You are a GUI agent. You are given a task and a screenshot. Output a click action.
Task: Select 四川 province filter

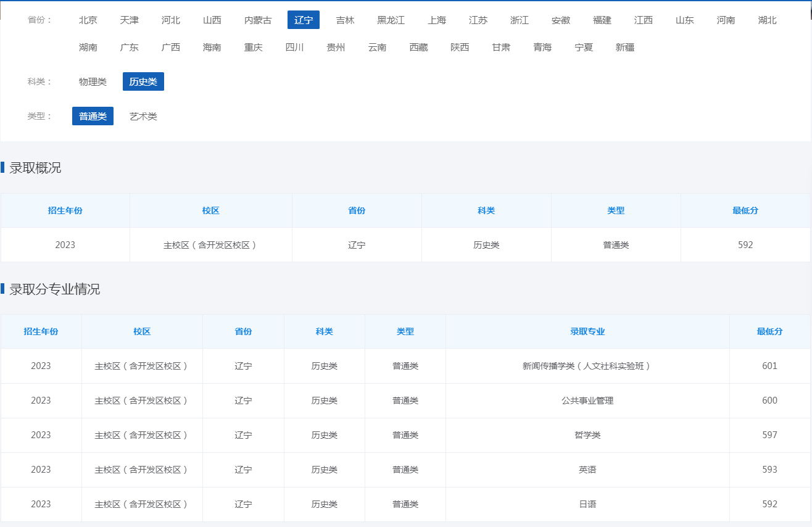pos(295,48)
